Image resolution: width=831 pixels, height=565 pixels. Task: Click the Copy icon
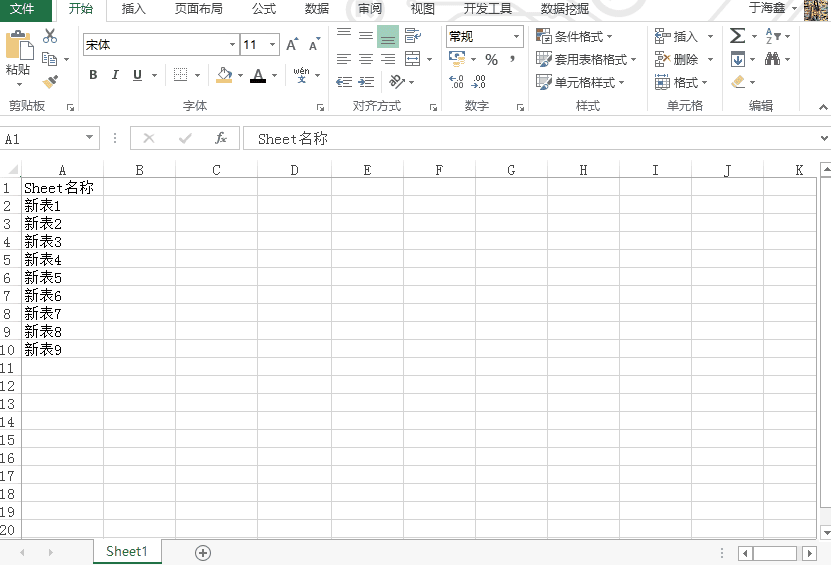click(x=49, y=59)
